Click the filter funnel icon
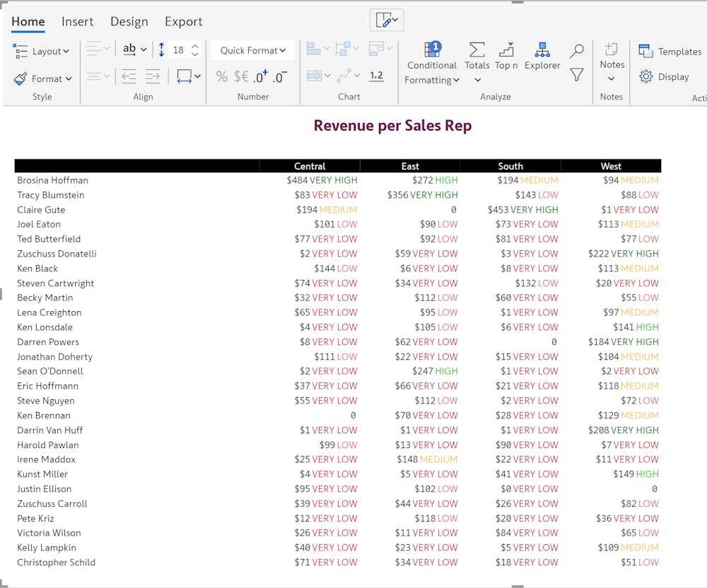707x588 pixels. click(x=577, y=75)
